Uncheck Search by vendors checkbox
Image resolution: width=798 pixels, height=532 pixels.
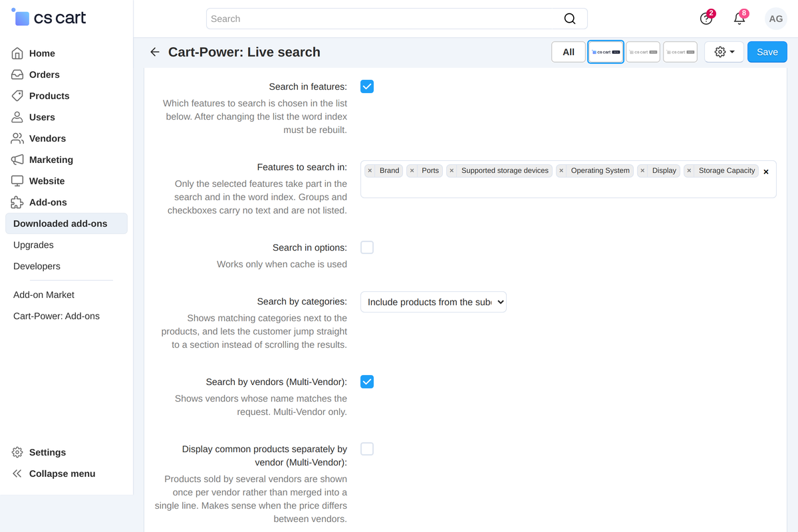click(x=367, y=382)
